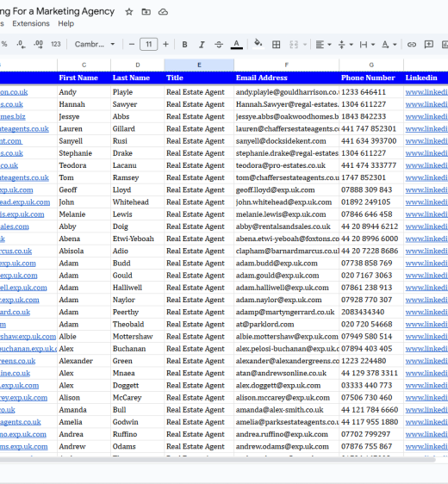This screenshot has height=484, width=448.
Task: Open the text color picker
Action: tap(237, 45)
